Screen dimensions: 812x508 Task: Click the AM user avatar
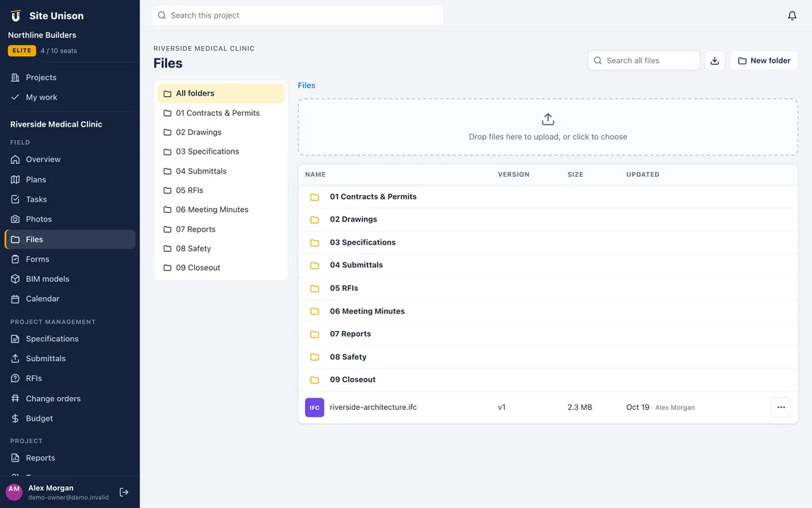tap(14, 492)
